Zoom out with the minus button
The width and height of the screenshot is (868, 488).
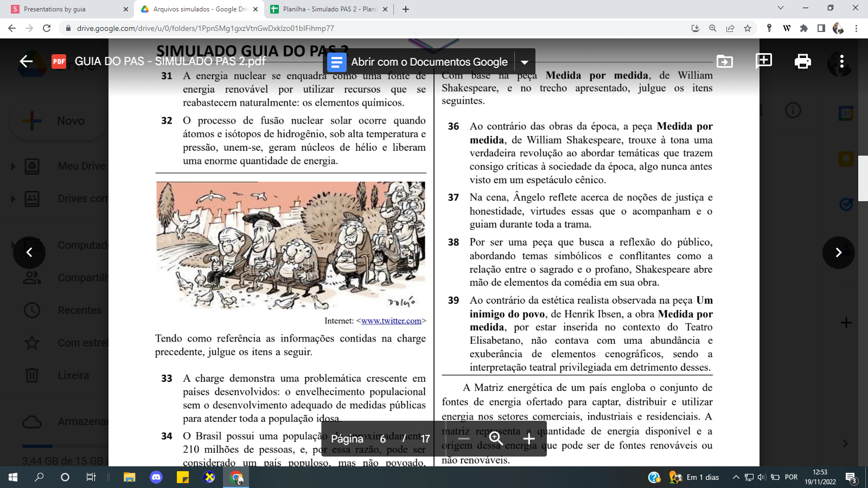click(464, 439)
